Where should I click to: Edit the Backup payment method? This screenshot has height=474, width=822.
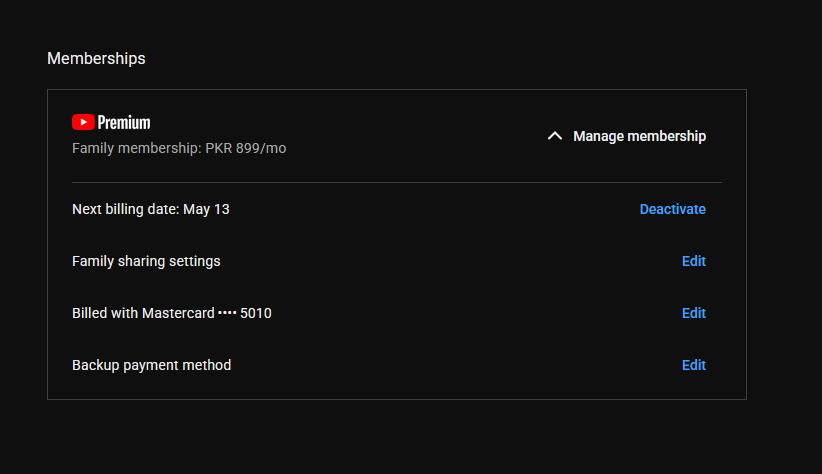tap(693, 365)
